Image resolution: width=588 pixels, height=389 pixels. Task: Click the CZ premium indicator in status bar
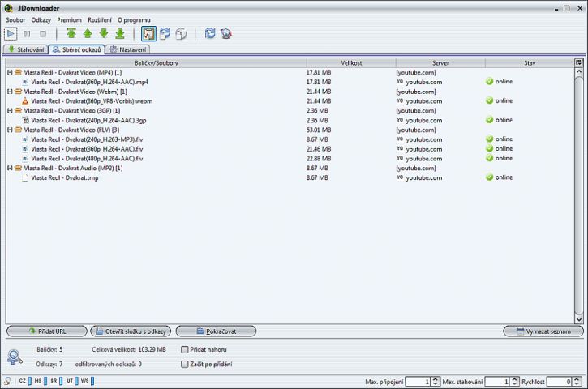pyautogui.click(x=25, y=381)
